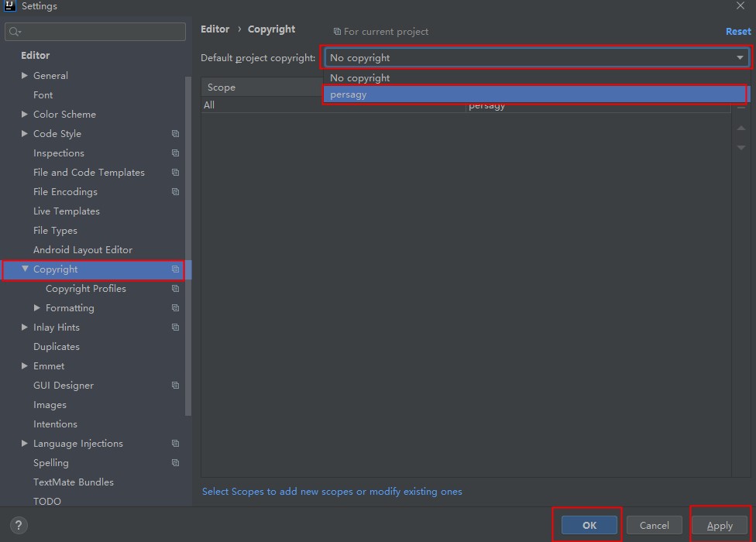
Task: Click the move-down arrow beside scope table
Action: [x=741, y=147]
